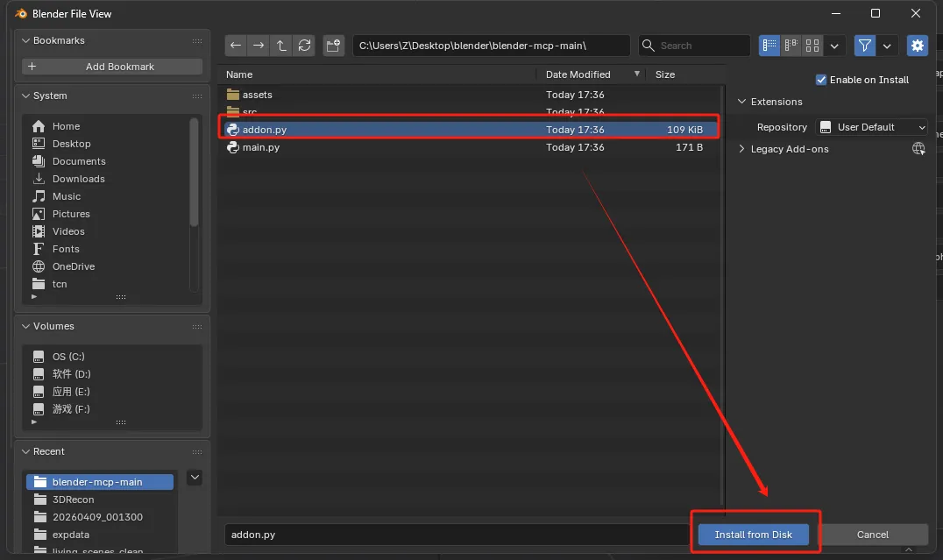Collapse the Volumes panel
This screenshot has height=560, width=943.
coord(25,326)
